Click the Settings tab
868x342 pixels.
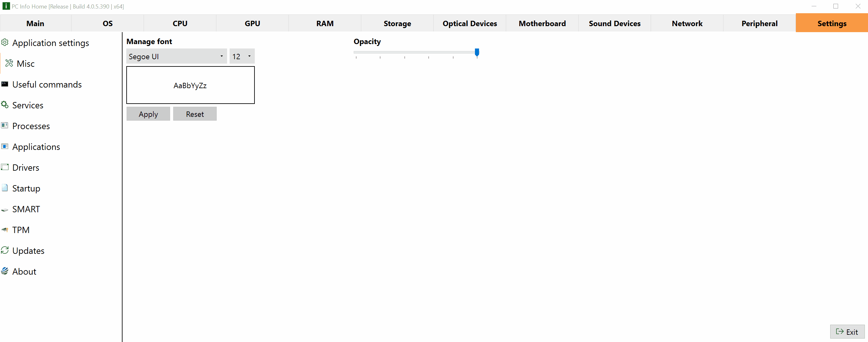[x=832, y=23]
